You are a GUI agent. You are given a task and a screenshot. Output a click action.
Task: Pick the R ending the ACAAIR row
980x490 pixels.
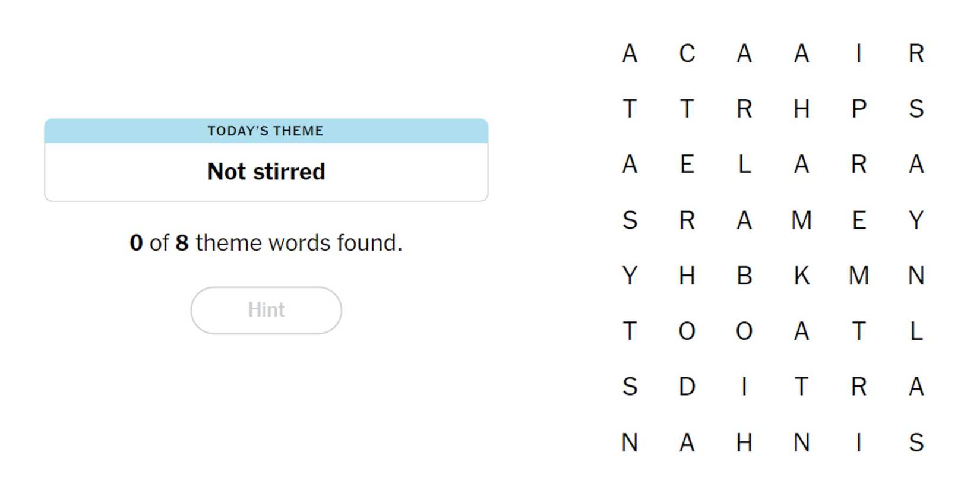[x=916, y=53]
